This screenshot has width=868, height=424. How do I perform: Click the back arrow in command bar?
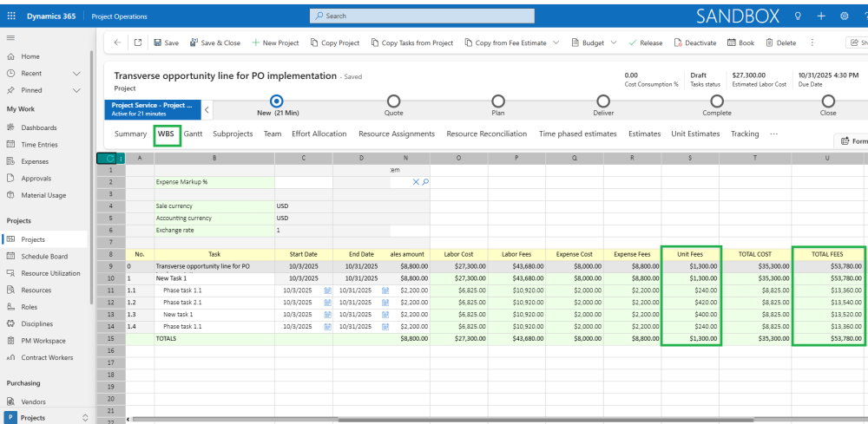click(x=118, y=42)
